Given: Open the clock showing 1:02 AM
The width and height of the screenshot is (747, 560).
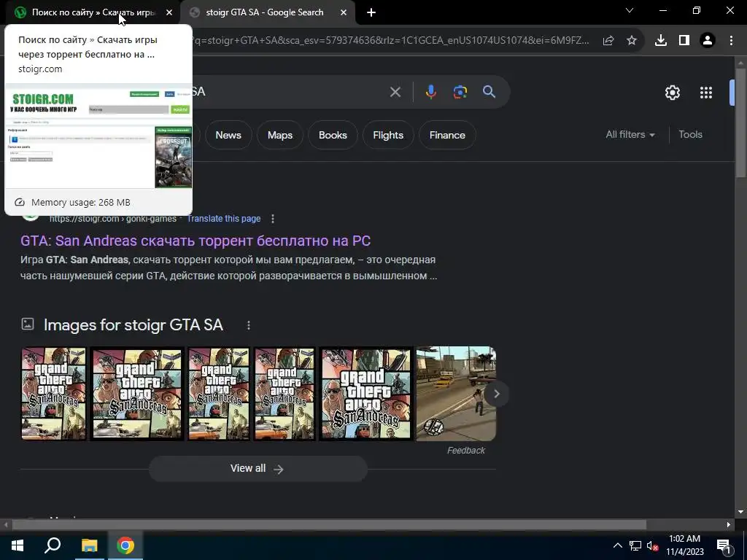Looking at the screenshot, I should 684,545.
